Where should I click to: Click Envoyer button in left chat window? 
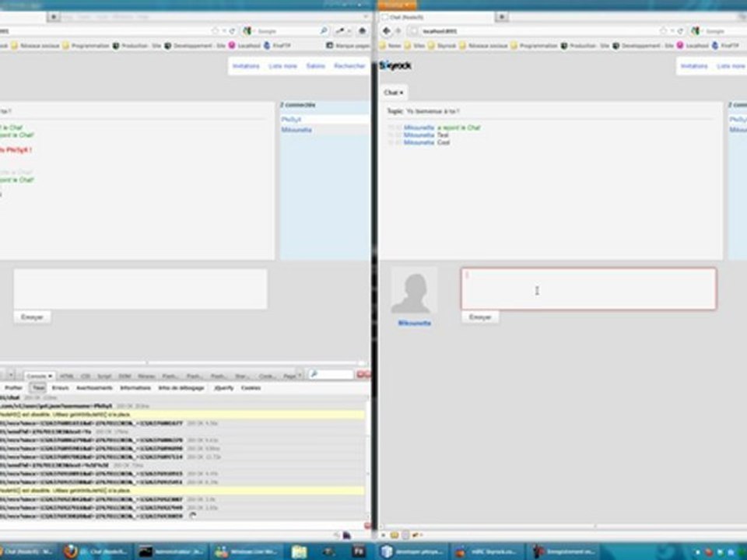click(x=33, y=317)
